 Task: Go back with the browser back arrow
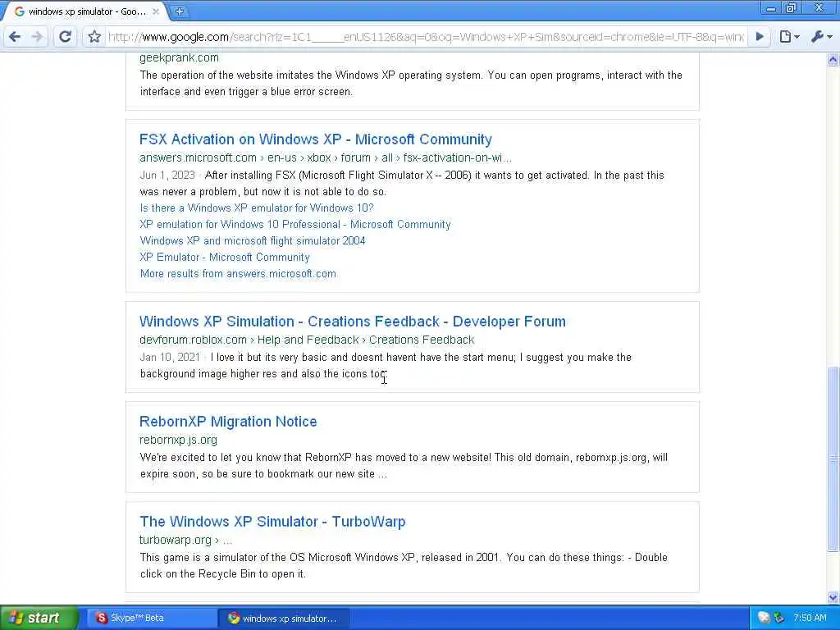(15, 36)
